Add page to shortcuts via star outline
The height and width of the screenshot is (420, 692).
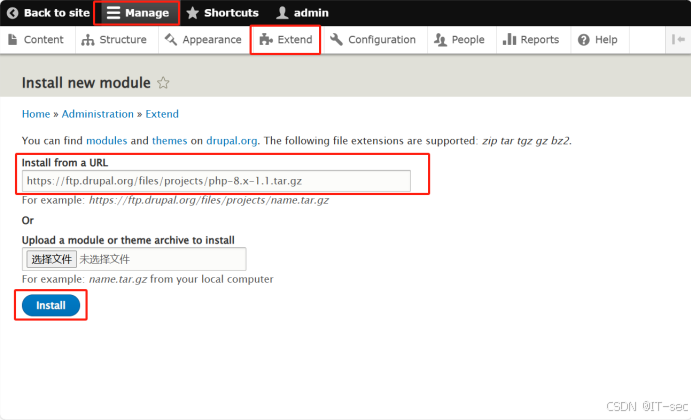point(163,82)
